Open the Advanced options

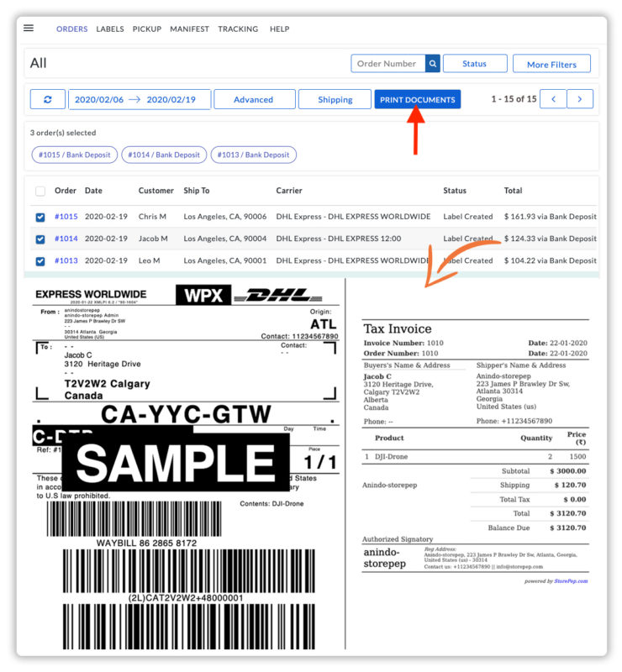click(255, 99)
